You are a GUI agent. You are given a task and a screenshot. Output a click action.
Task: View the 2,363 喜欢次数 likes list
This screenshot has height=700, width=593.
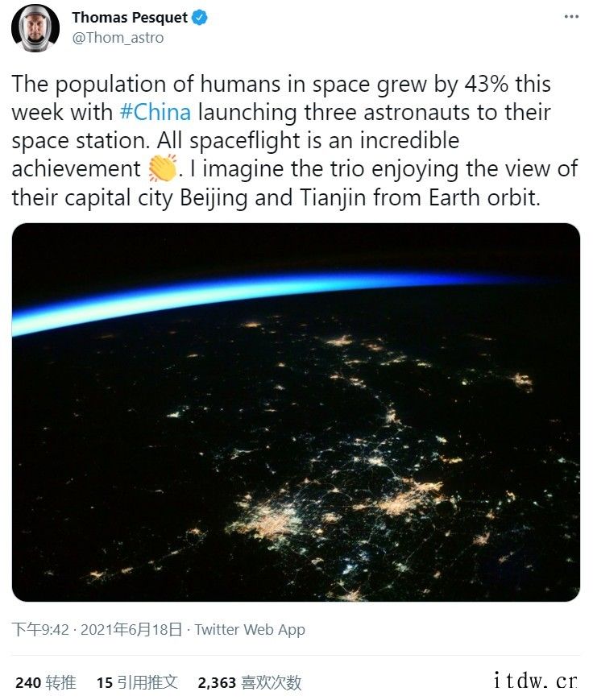tap(250, 682)
